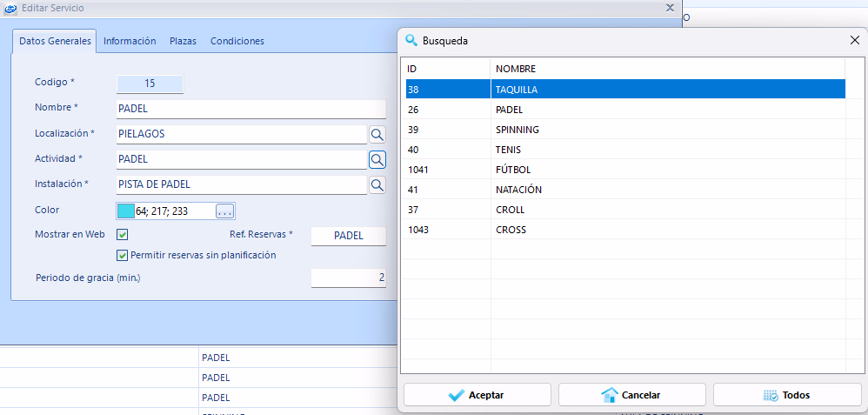Click the Localización search magnifier icon
The height and width of the screenshot is (415, 868).
pos(377,135)
